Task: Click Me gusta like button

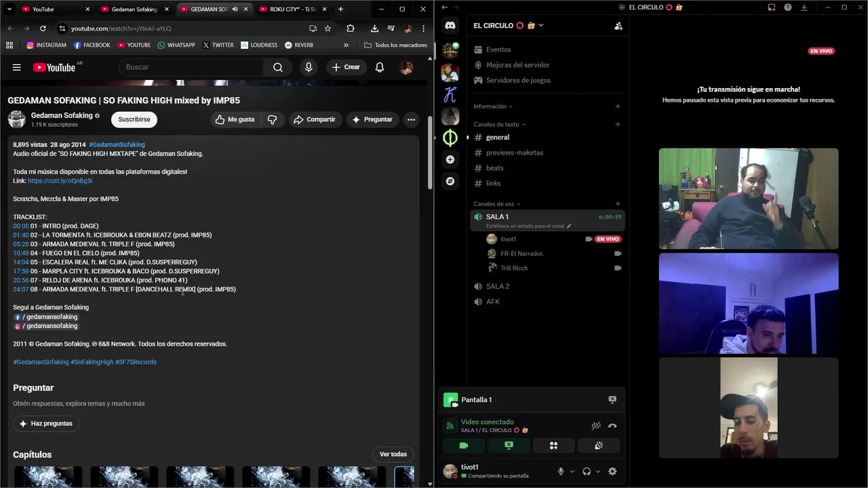Action: (235, 119)
